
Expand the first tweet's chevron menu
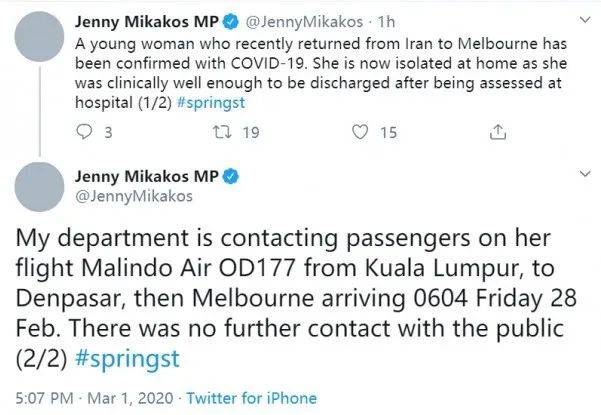(585, 20)
